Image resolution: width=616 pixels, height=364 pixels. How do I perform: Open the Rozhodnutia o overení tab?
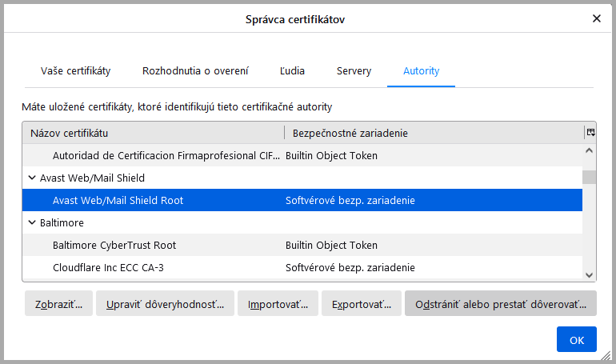[x=195, y=71]
